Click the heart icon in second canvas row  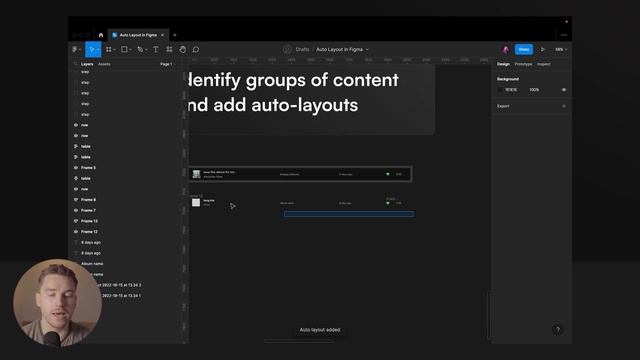(x=388, y=203)
